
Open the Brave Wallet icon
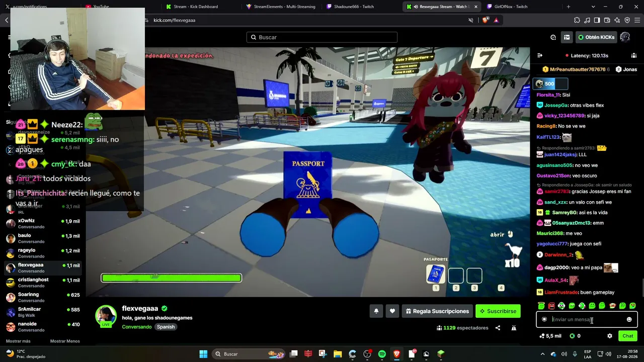click(607, 20)
